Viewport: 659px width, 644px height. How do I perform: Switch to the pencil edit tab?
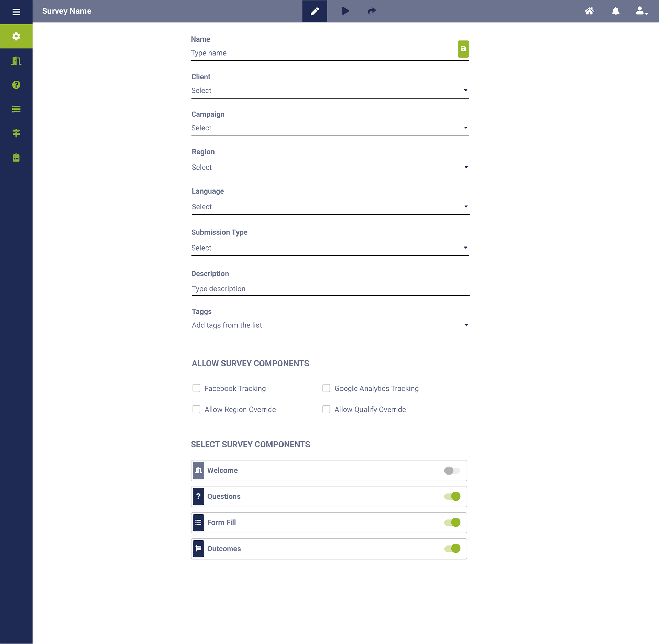pyautogui.click(x=314, y=11)
